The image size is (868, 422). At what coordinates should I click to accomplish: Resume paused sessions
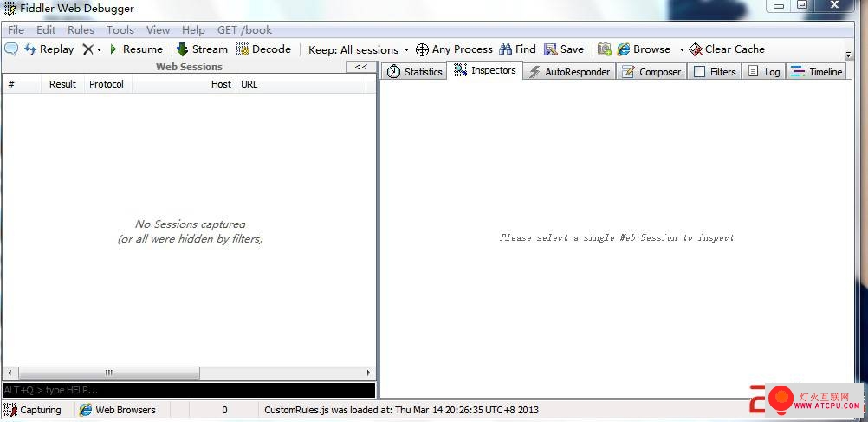136,49
